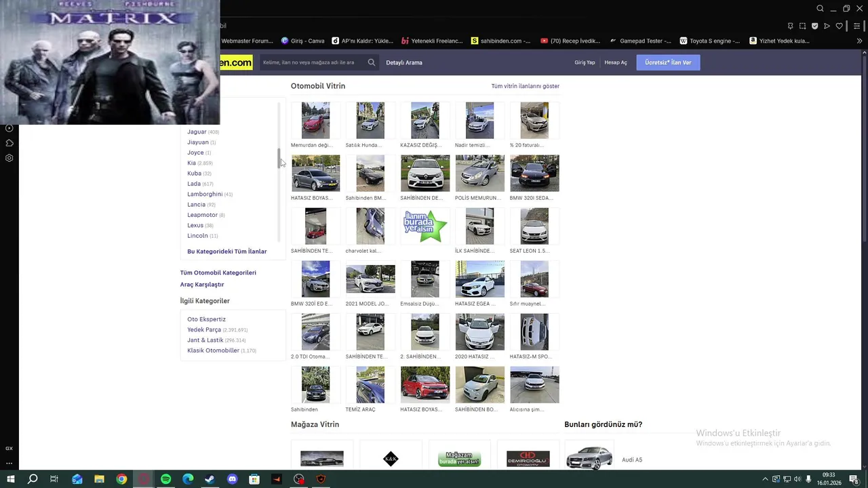Click the İlanım burada yer alsın star
The height and width of the screenshot is (488, 868).
(x=425, y=226)
